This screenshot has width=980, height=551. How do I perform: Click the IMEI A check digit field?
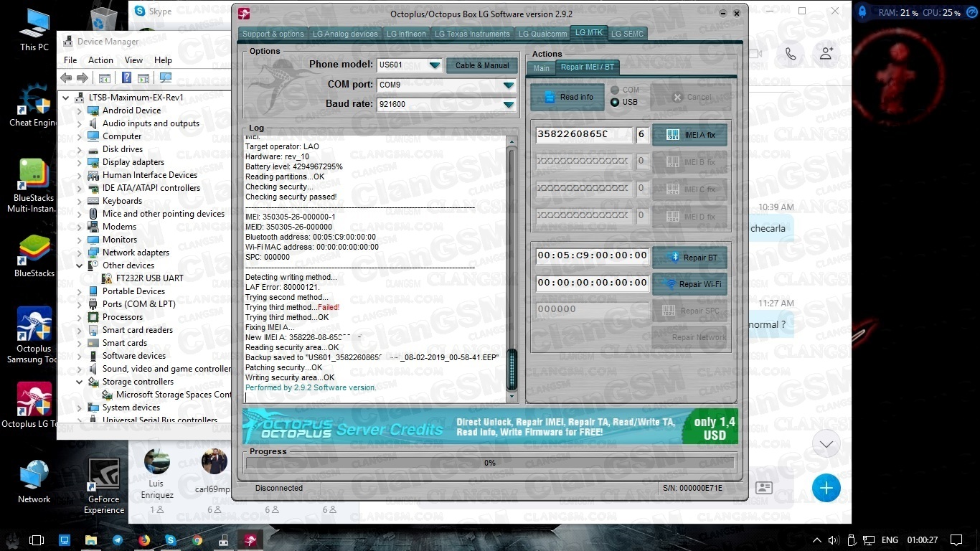[642, 134]
